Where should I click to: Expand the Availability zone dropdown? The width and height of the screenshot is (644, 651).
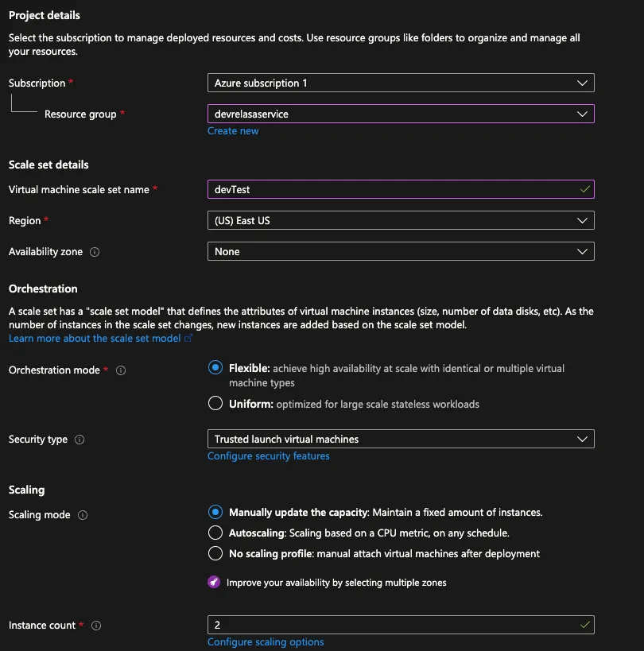click(400, 251)
